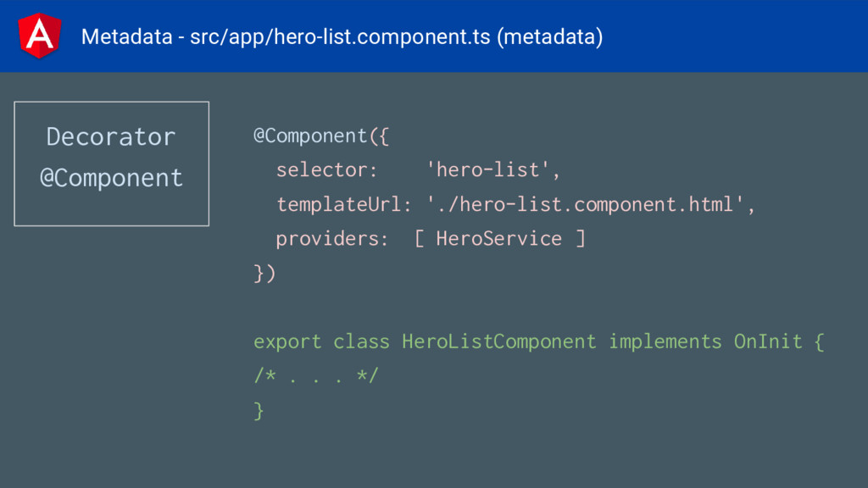This screenshot has height=488, width=868.
Task: Select the Decorator @Component box
Action: click(111, 164)
